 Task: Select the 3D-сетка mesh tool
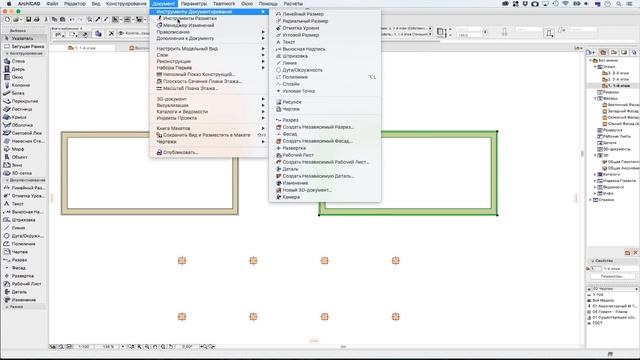(x=24, y=173)
